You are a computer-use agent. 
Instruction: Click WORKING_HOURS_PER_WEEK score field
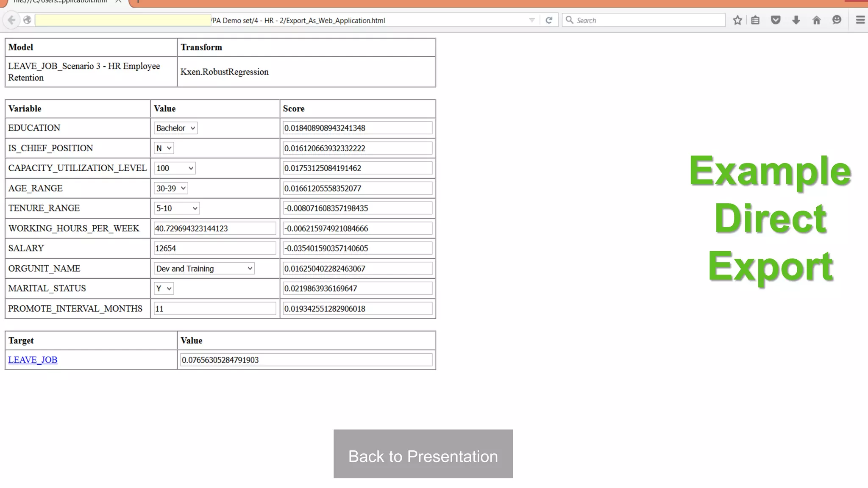point(358,228)
